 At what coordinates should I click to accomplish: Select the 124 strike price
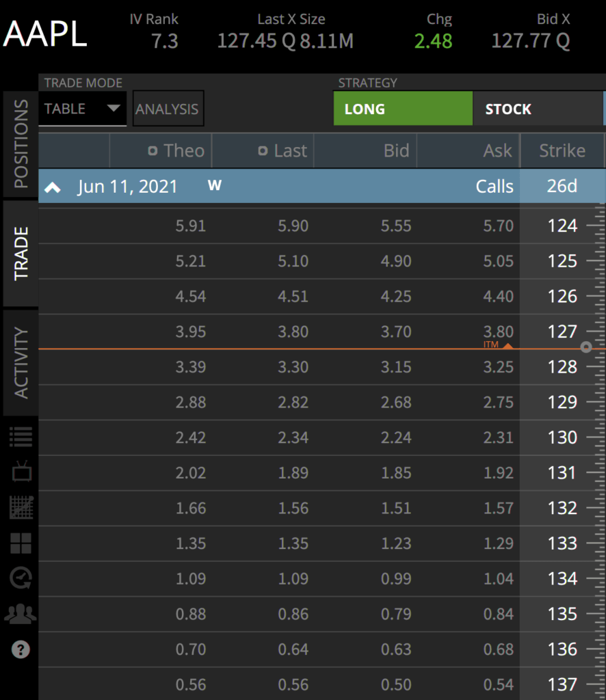(x=562, y=226)
